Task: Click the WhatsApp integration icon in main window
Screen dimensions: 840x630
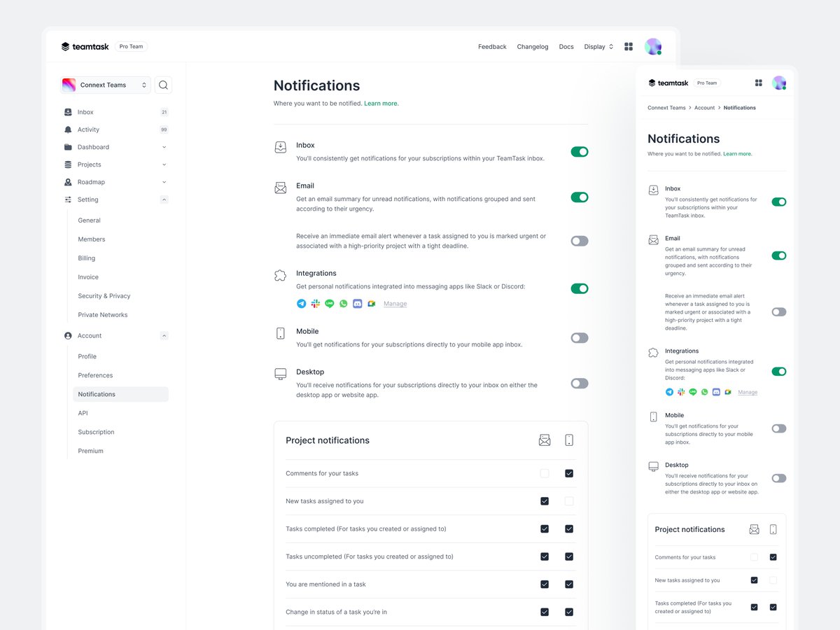Action: click(x=344, y=304)
